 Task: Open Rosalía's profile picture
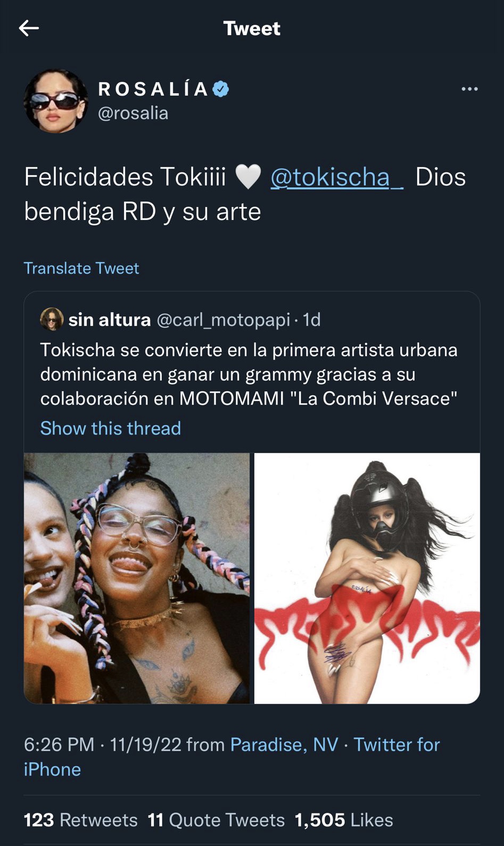[x=55, y=101]
